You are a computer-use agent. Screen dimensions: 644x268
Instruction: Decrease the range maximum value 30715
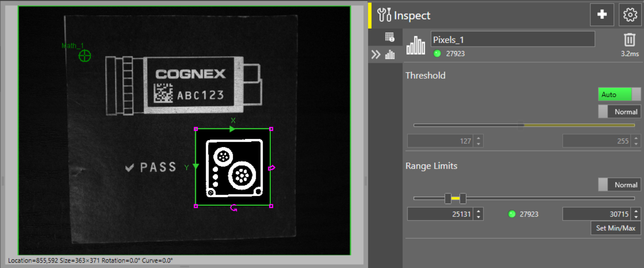pos(636,217)
